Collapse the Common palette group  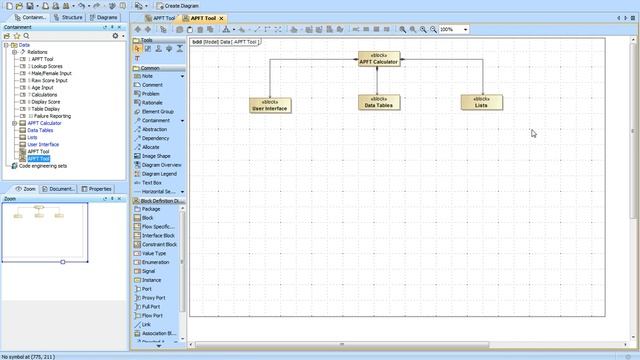coord(159,68)
